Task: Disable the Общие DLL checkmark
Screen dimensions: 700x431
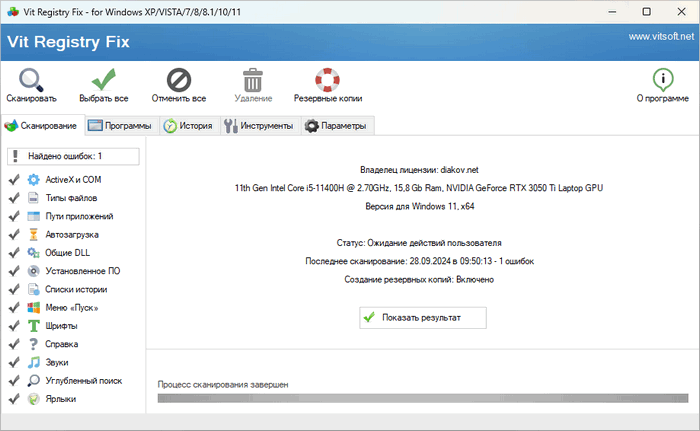Action: (14, 253)
